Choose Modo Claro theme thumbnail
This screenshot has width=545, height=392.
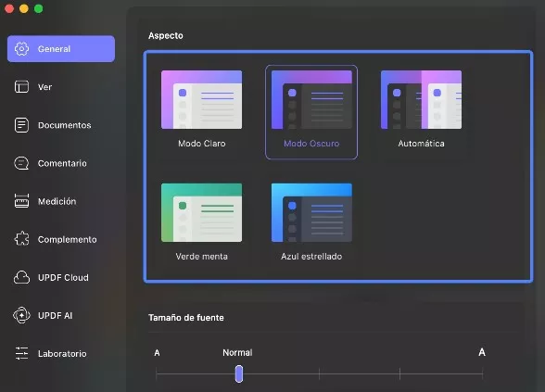point(202,100)
